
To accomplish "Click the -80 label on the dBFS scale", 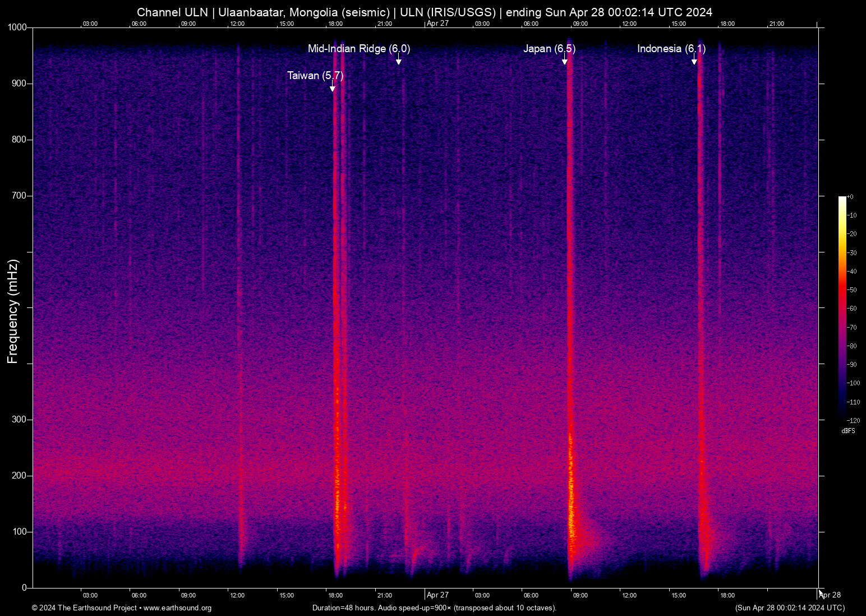I will point(851,346).
